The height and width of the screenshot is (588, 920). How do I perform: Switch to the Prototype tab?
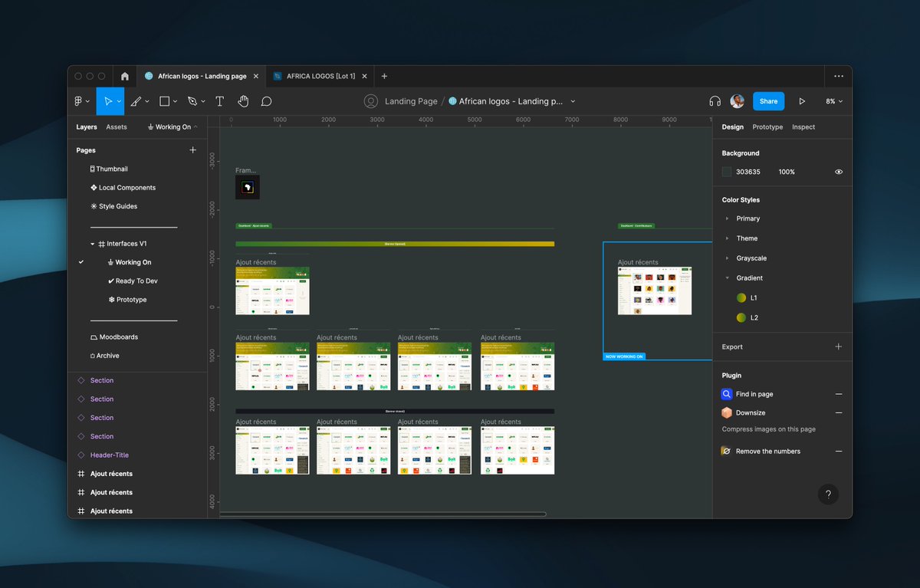pyautogui.click(x=767, y=127)
